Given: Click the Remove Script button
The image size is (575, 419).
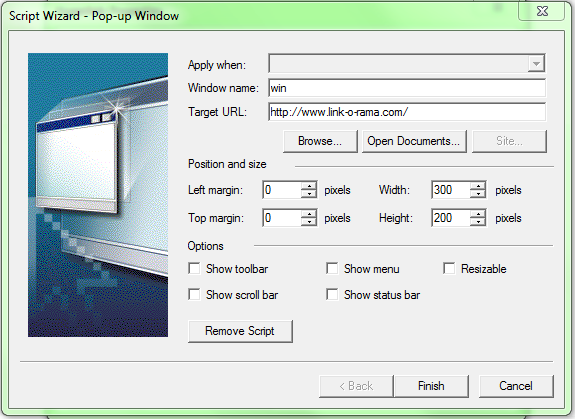Looking at the screenshot, I should coord(240,331).
